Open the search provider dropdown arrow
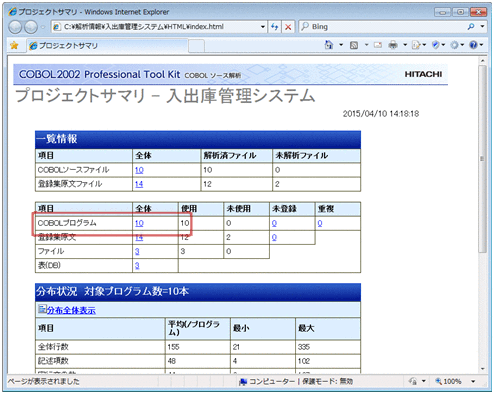This screenshot has height=395, width=495. 482,26
